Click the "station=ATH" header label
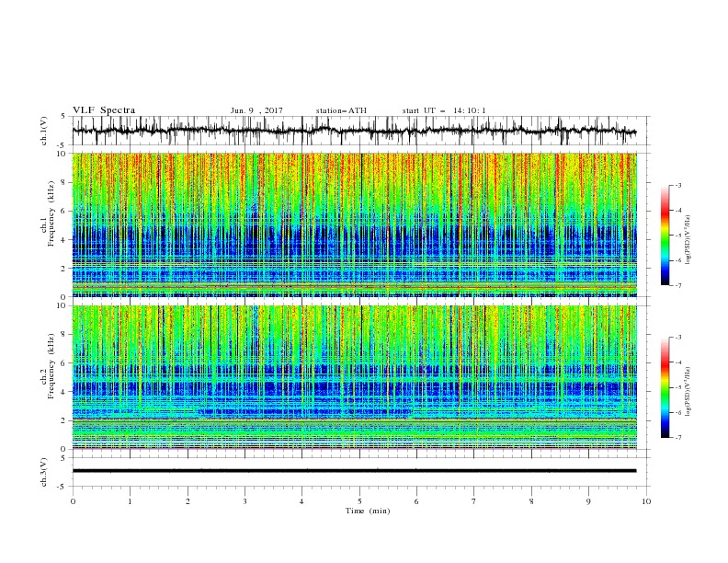 pyautogui.click(x=341, y=110)
